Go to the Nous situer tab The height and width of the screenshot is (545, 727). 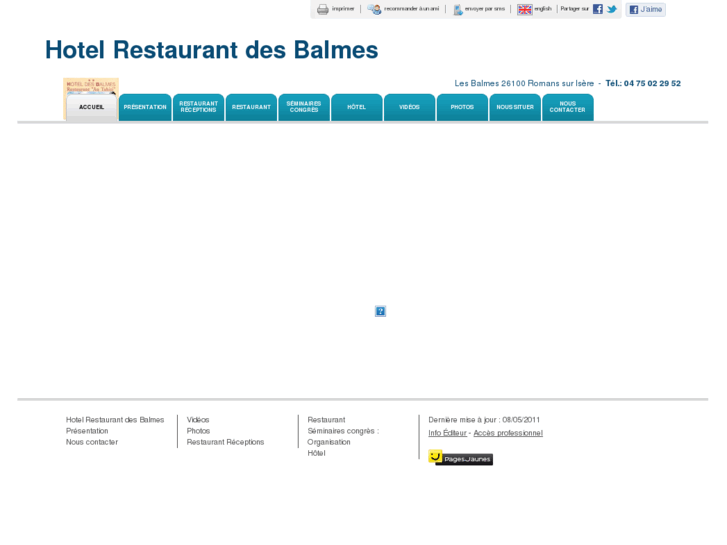(515, 107)
